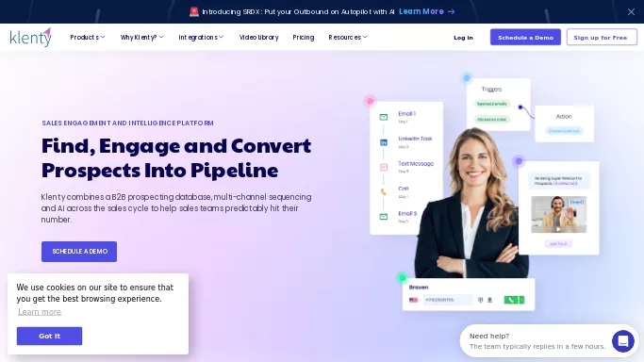Click the phone number field in dialer
Viewport: 644px width, 362px height.
[x=448, y=300]
